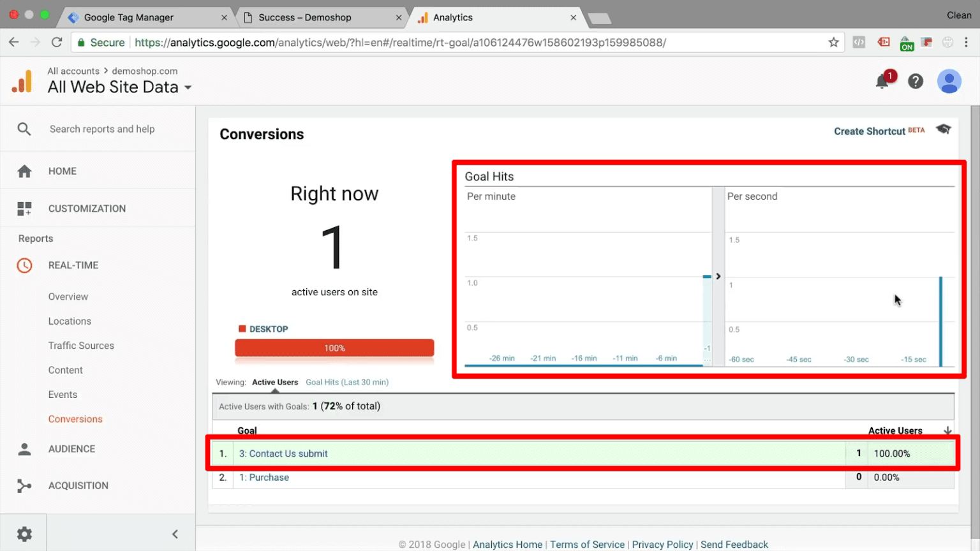Image resolution: width=980 pixels, height=551 pixels.
Task: Collapse the left sidebar with chevron
Action: click(x=175, y=534)
